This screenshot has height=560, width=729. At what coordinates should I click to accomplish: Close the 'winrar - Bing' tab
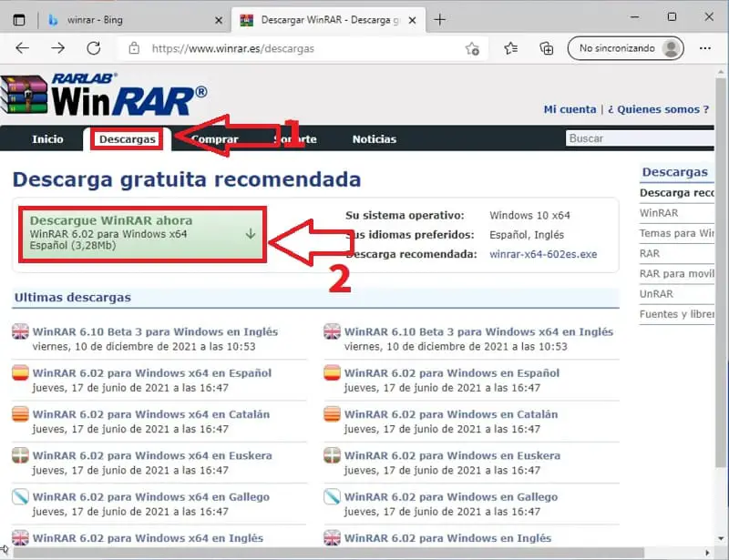coord(219,20)
